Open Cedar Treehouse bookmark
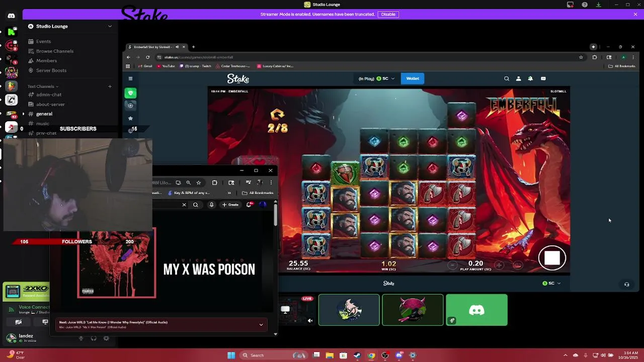 point(233,66)
